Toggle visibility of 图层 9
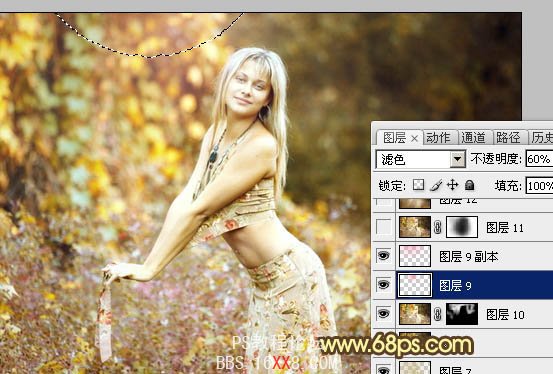The width and height of the screenshot is (553, 374). tap(383, 284)
